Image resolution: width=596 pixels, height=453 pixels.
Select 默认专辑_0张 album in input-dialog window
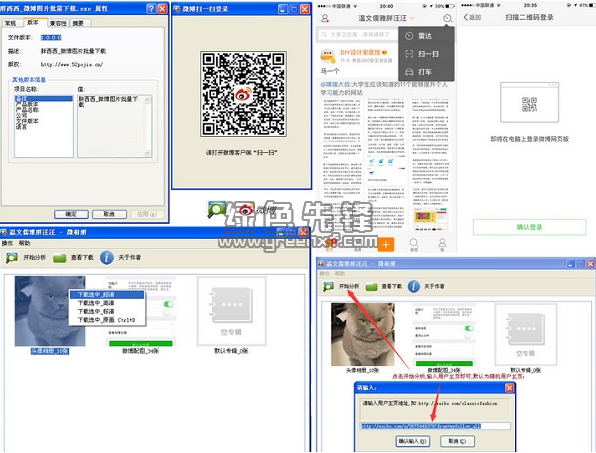click(x=526, y=334)
